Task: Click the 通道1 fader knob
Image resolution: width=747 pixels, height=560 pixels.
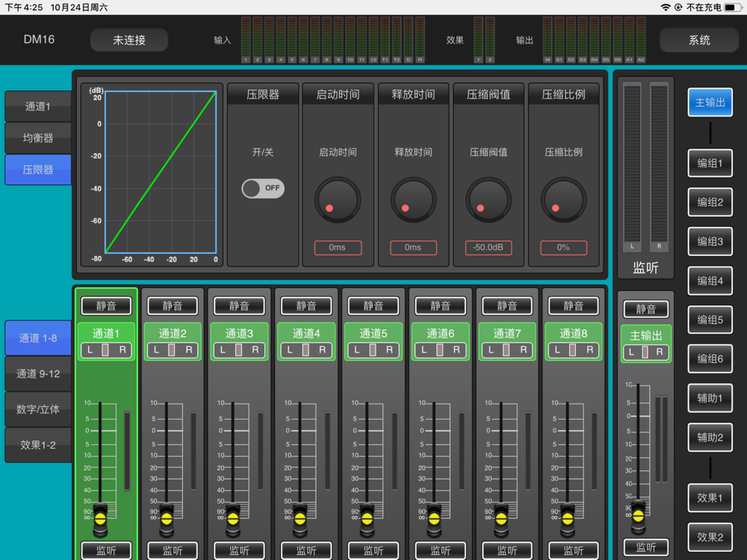Action: pyautogui.click(x=100, y=519)
